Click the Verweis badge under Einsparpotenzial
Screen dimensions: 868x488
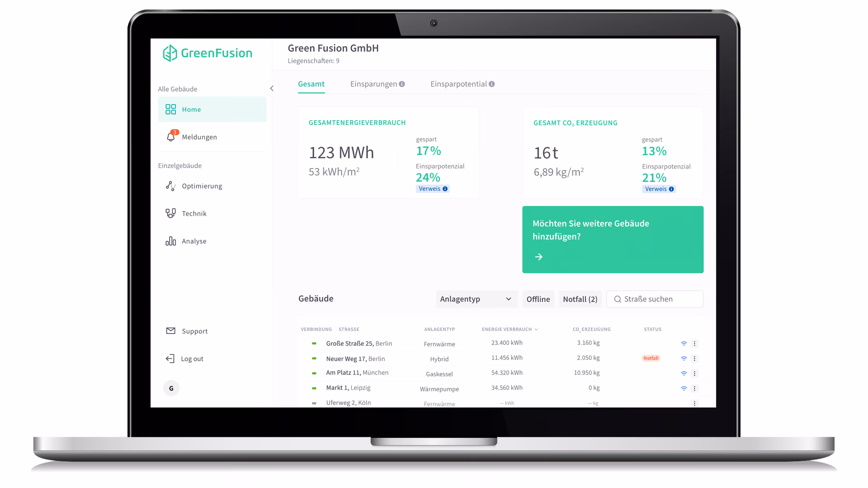click(432, 189)
